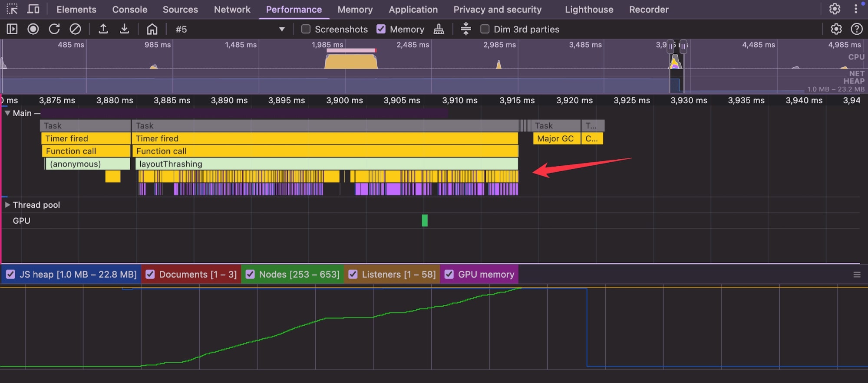Click the reload and record profile icon
The image size is (868, 383).
point(54,29)
